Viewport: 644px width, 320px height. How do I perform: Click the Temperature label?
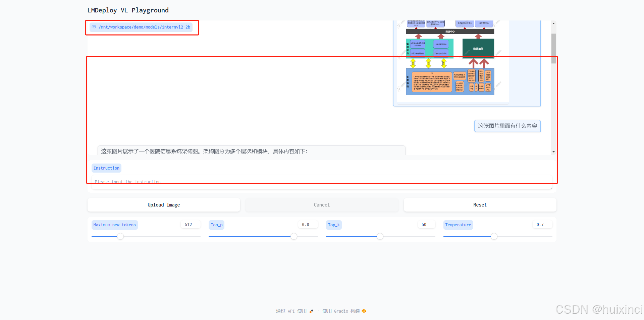458,225
